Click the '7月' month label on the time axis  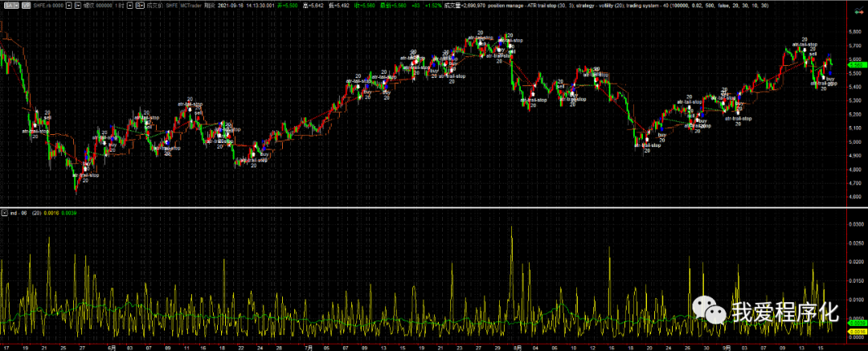(x=309, y=347)
